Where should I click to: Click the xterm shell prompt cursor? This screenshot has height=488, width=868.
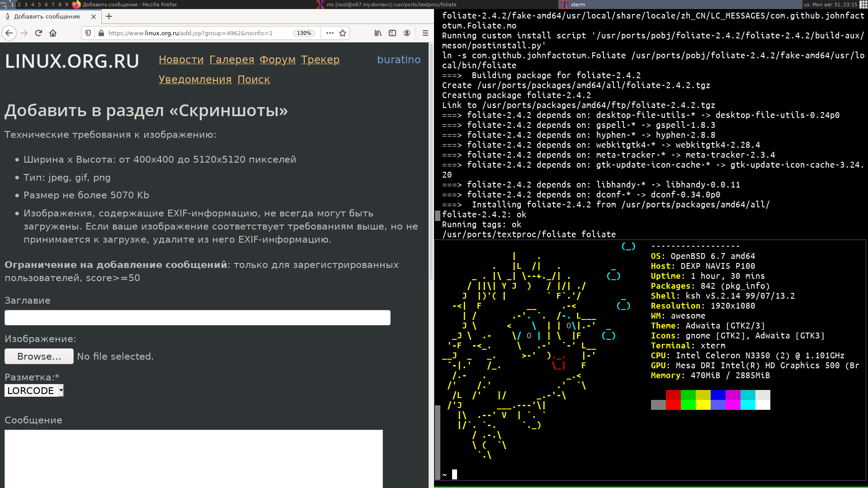(454, 474)
